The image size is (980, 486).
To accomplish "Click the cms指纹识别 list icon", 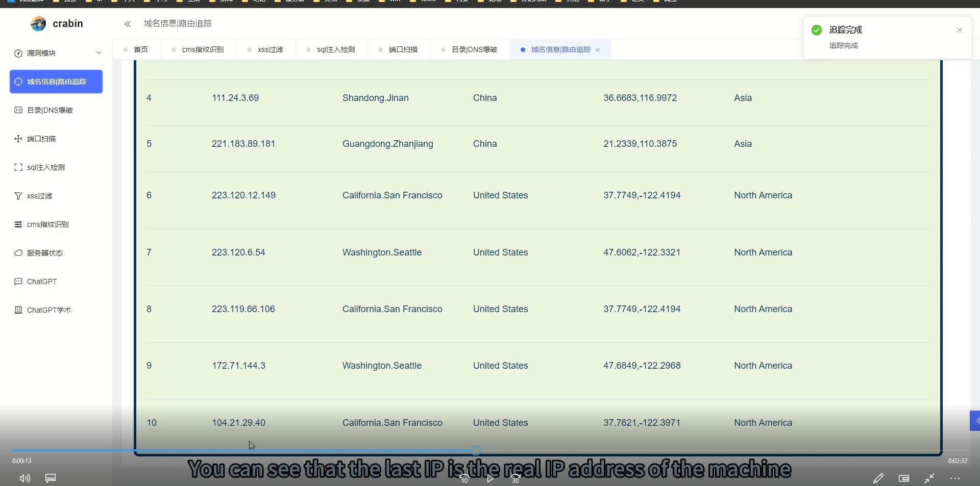I will click(x=18, y=224).
